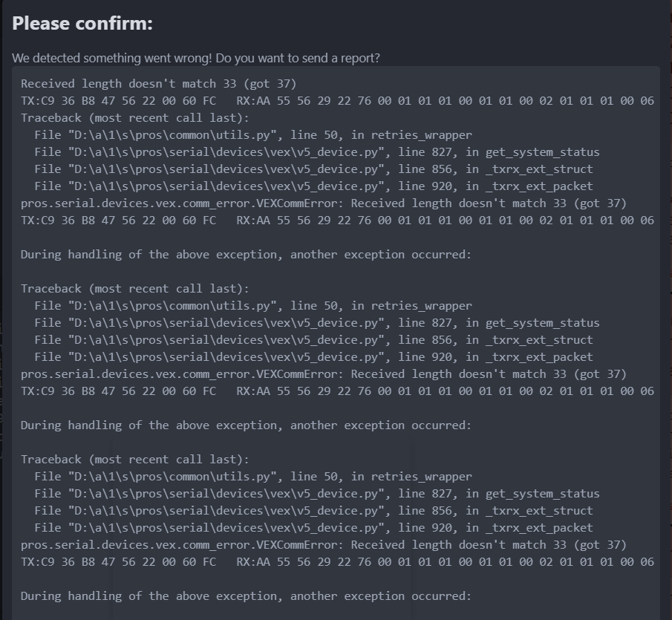Screen dimensions: 672x620
Task: Click the _txrx_ext_packet line in third traceback
Action: (313, 527)
